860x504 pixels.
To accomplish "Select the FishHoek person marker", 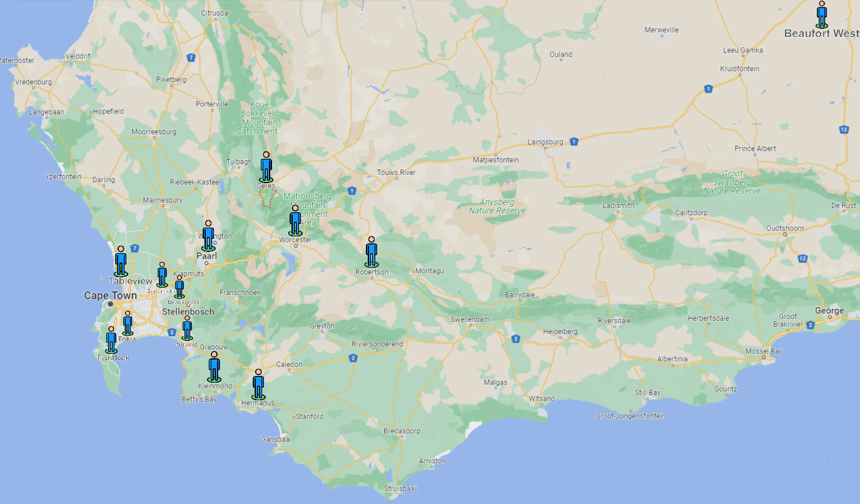I will (111, 340).
